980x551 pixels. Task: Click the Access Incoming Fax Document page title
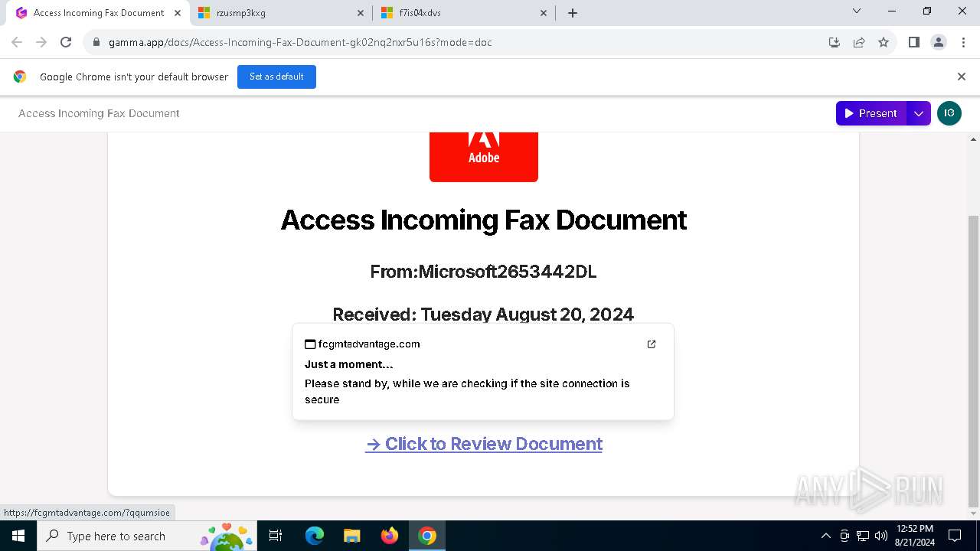click(x=99, y=113)
